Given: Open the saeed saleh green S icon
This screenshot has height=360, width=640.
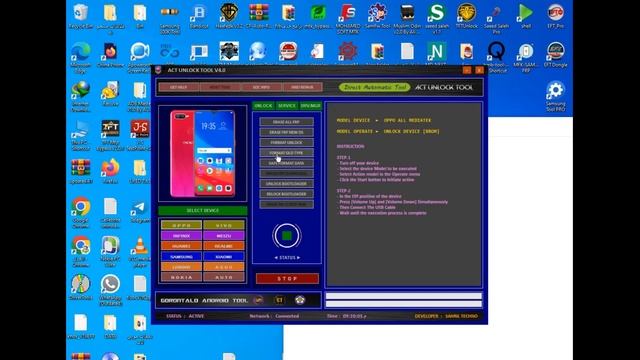Looking at the screenshot, I should pos(437,17).
